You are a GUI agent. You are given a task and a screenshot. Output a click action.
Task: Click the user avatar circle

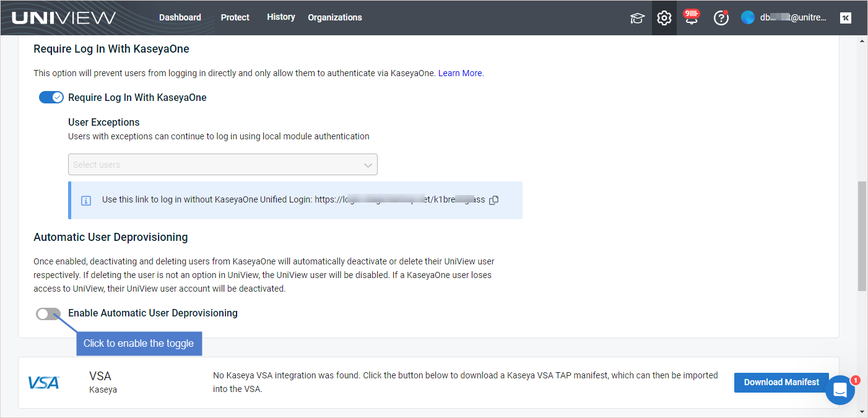(x=748, y=18)
